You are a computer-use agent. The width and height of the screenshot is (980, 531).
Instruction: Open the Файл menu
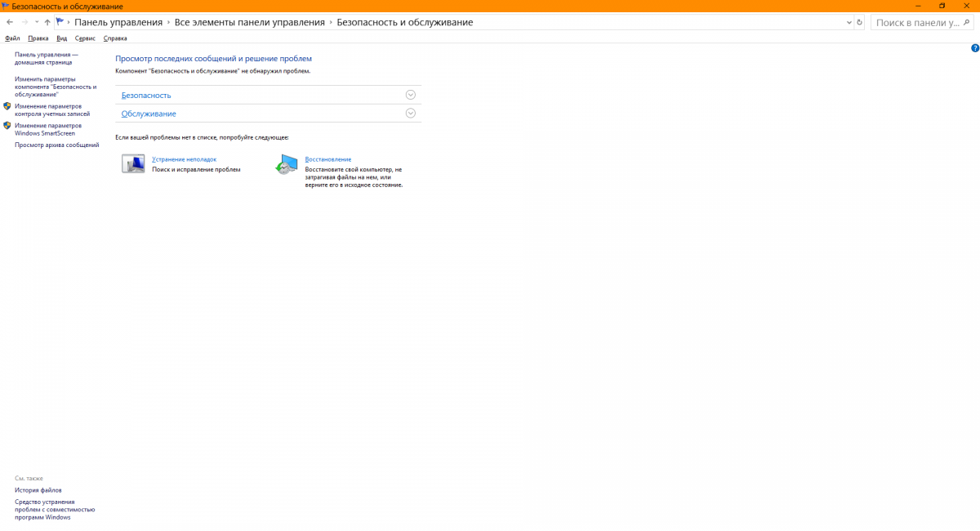coord(12,38)
